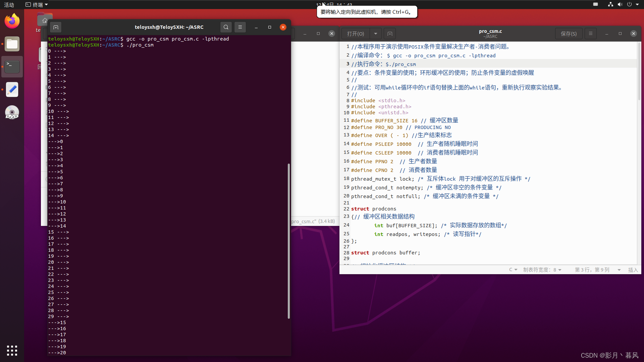Expand the open recent files arrow
Image resolution: width=644 pixels, height=362 pixels.
376,34
